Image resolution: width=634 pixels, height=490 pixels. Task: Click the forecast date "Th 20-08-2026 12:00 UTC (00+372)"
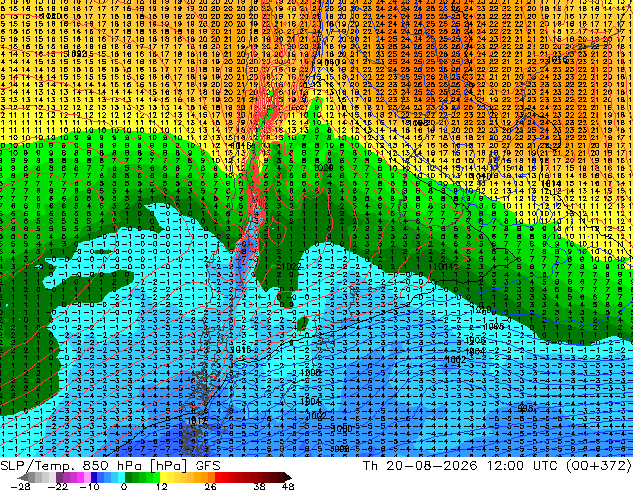click(497, 466)
